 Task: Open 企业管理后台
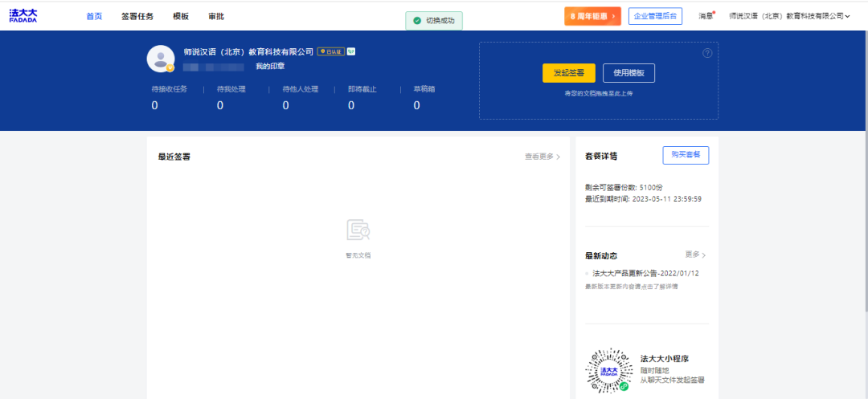tap(655, 16)
